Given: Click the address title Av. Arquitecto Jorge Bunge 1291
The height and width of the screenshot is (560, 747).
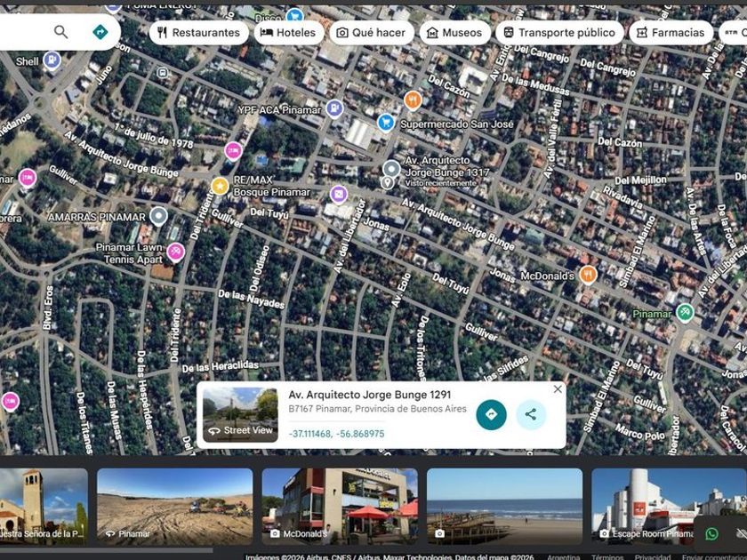Looking at the screenshot, I should [369, 395].
